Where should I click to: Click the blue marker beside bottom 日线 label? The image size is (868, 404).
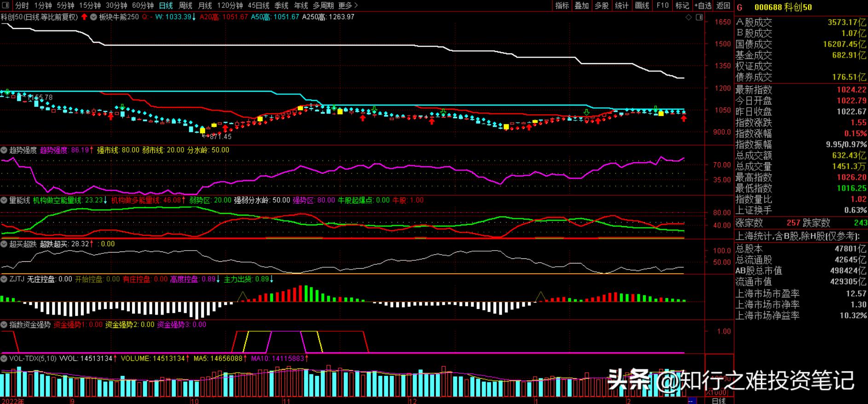coord(692,401)
